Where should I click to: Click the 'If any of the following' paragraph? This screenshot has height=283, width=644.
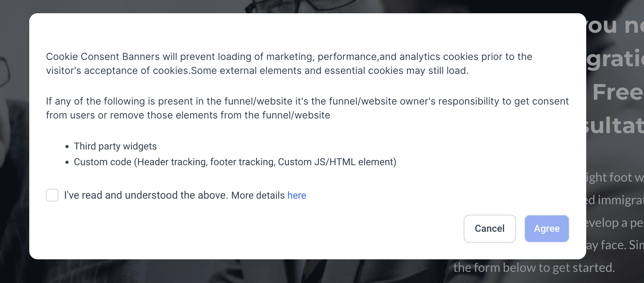coord(307,108)
